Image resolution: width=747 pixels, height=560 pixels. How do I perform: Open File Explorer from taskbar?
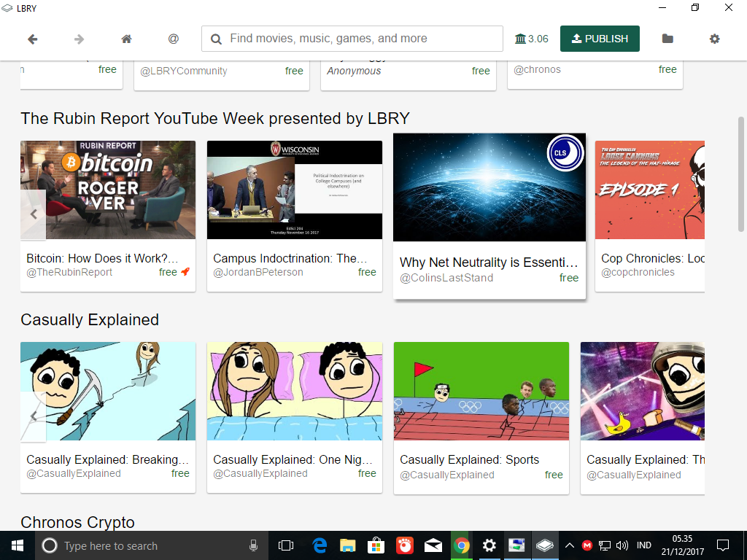click(348, 545)
